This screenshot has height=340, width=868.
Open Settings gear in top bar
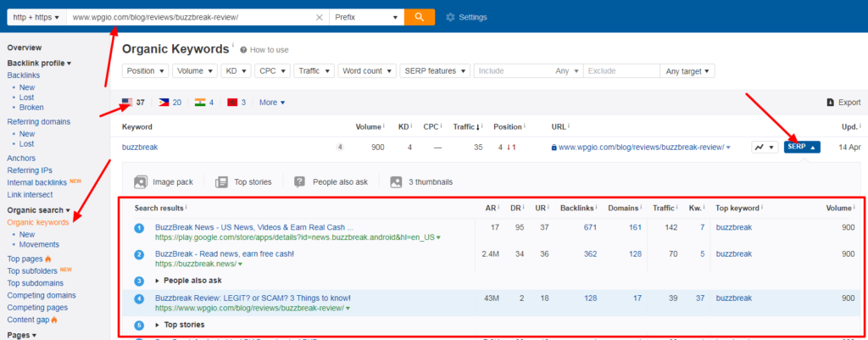(450, 17)
